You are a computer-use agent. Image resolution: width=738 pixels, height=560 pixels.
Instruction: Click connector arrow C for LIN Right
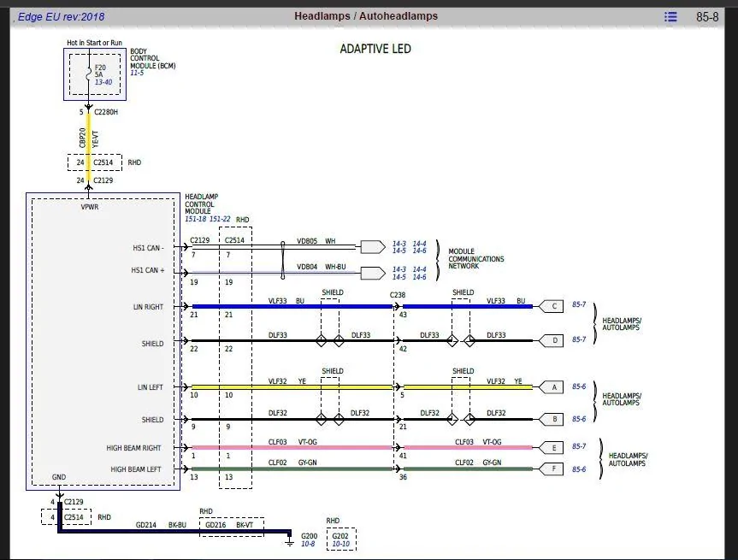(x=551, y=306)
